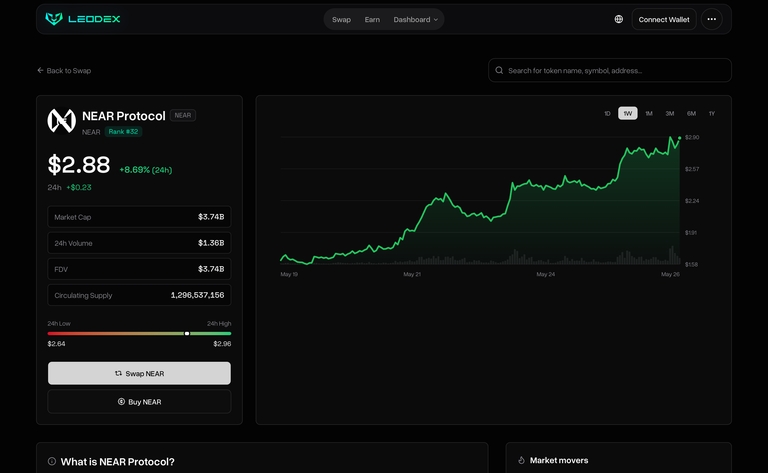Click the Circulating Supply 1,296,537,156 row

139,295
